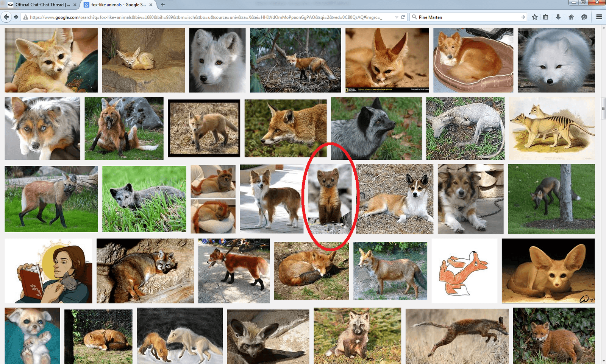Viewport: 606px width, 364px height.
Task: Expand the URL bar history dropdown arrow
Action: coord(397,17)
